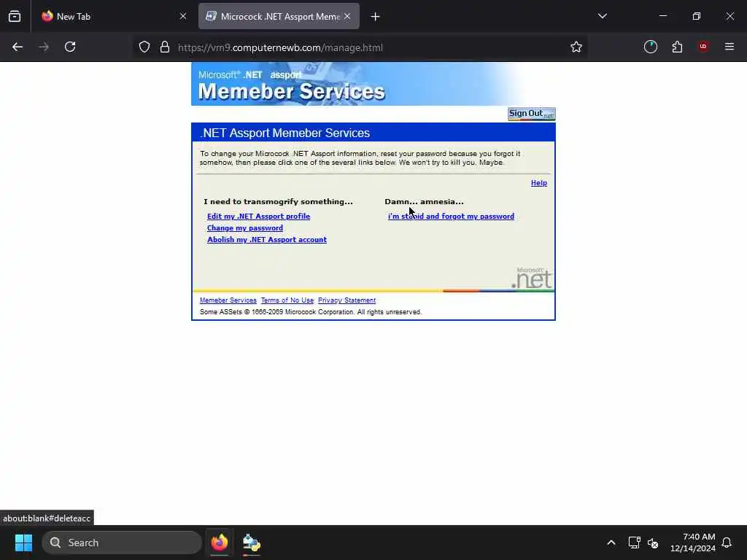Open the tracking protection shield icon

point(144,47)
